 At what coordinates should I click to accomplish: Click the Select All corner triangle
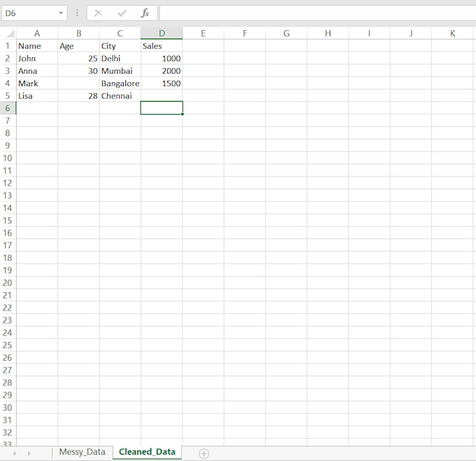[10, 33]
